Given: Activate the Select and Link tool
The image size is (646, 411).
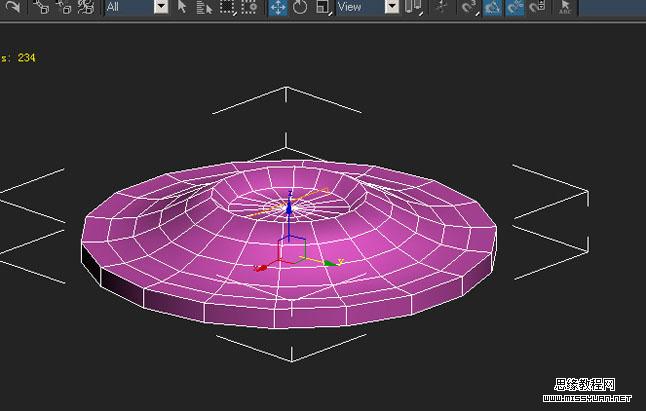Looking at the screenshot, I should pos(41,7).
